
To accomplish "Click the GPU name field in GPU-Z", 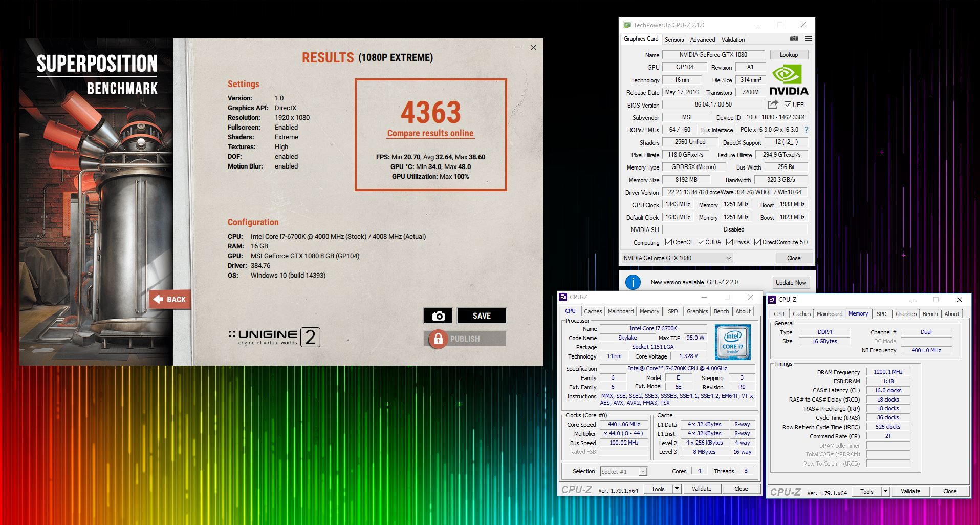I will pos(713,55).
